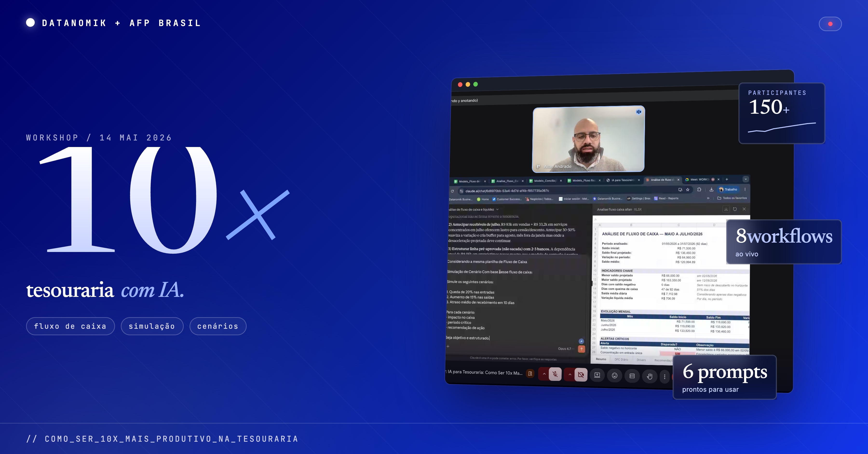Viewport: 868px width, 454px height.
Task: Bookmark this page with the star icon
Action: (688, 189)
